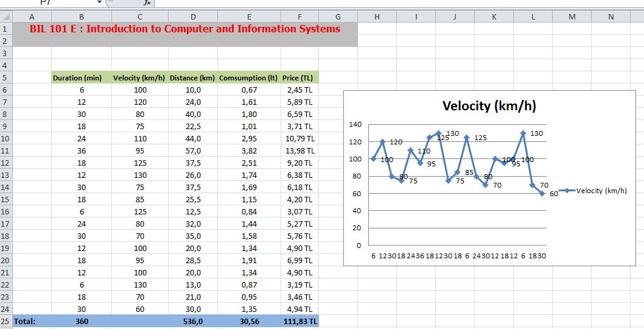Select column E header
The image size is (644, 329).
(250, 17)
